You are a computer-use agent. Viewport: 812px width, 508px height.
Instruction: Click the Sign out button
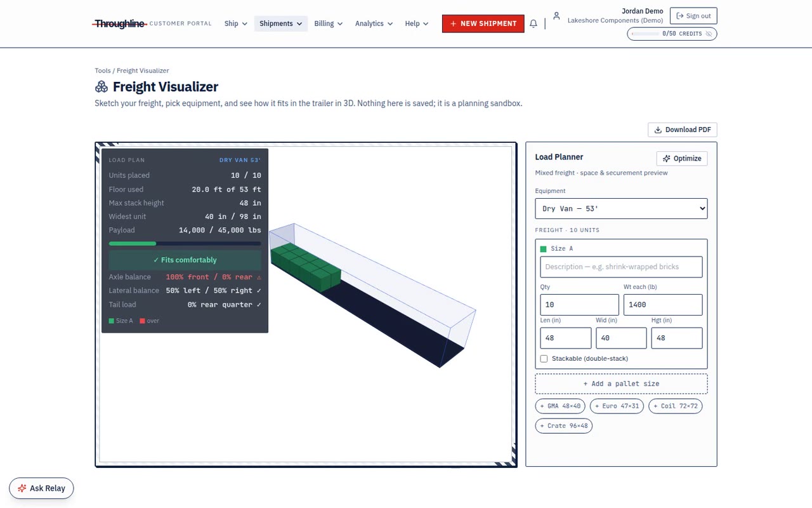coord(693,16)
